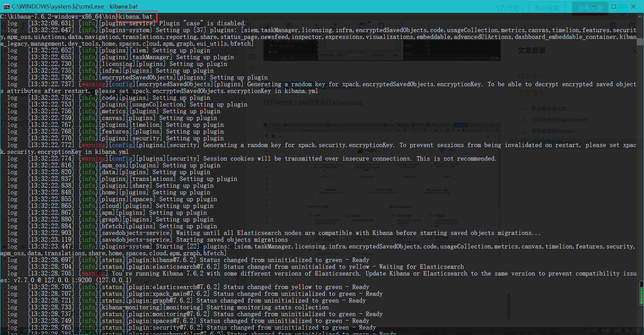Image resolution: width=644 pixels, height=335 pixels.
Task: Click the red 'warning' tag at 13:32:22.737
Action: click(x=93, y=84)
